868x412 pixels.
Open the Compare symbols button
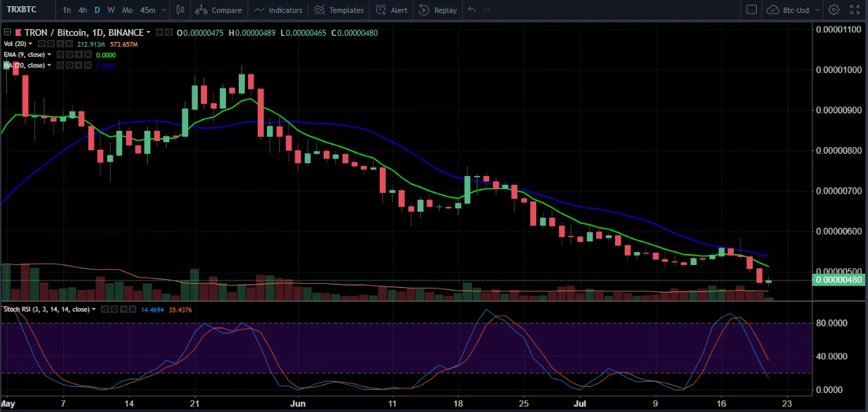(x=219, y=9)
